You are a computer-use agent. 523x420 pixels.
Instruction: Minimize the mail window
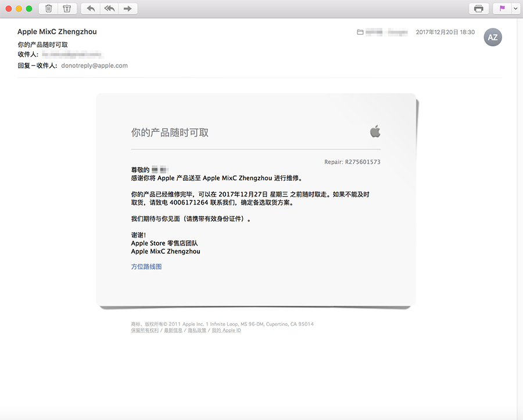(x=19, y=9)
